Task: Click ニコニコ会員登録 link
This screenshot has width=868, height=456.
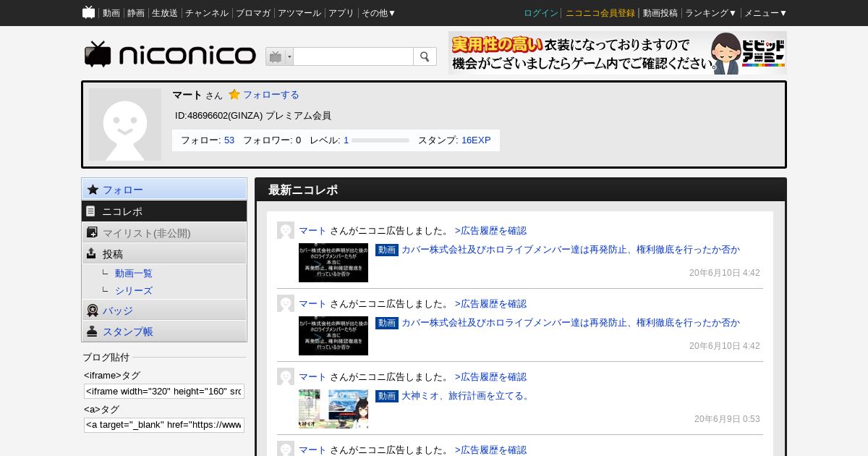Action: (600, 13)
